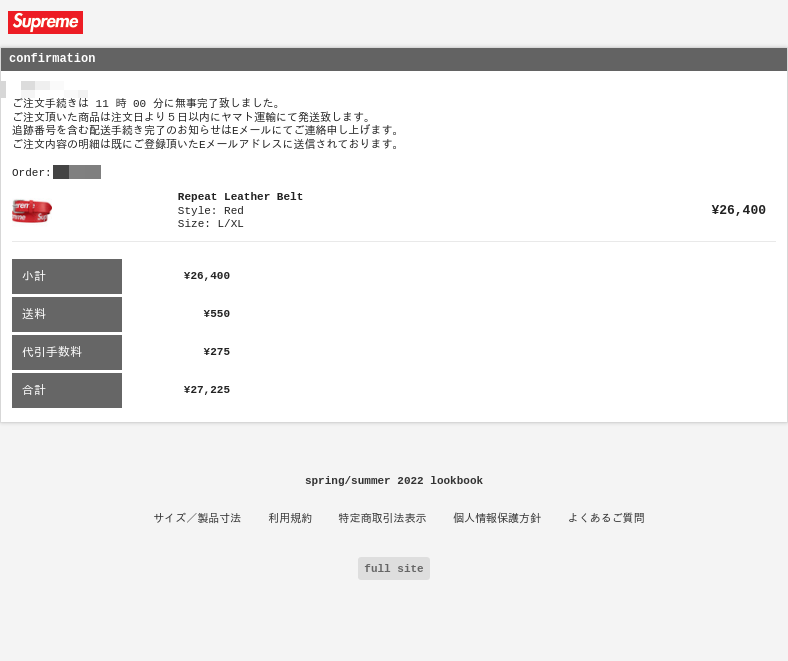Viewport: 788px width, 661px height.
Task: Click the subtotal value ¥26,400
Action: (207, 276)
